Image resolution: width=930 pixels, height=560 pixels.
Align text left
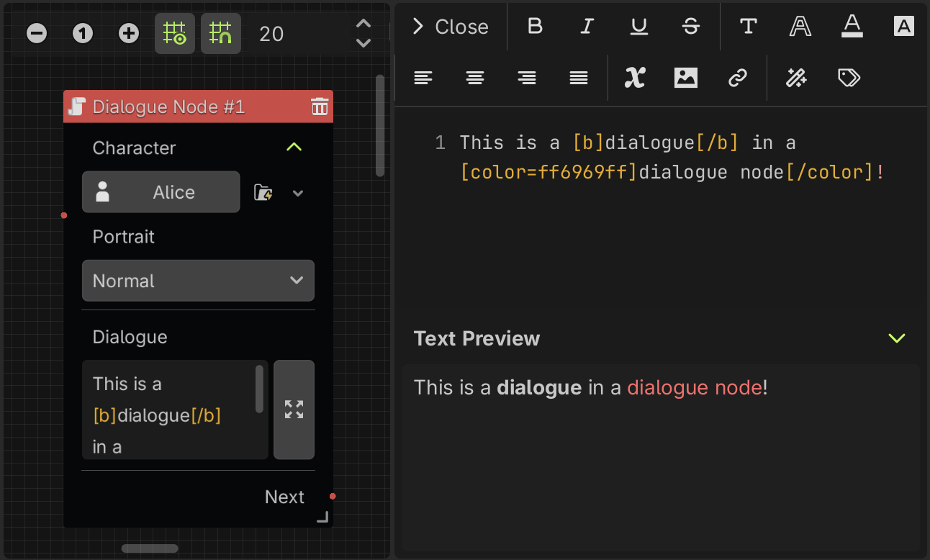pos(423,78)
